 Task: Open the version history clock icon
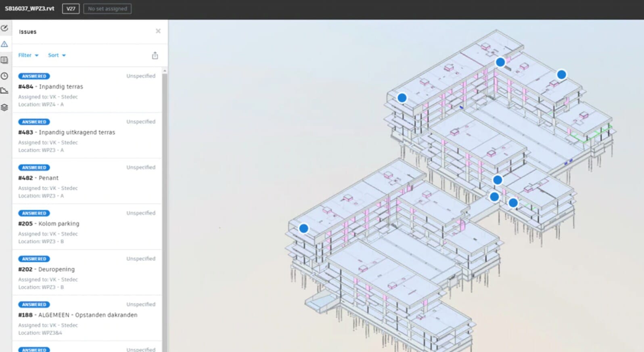(4, 76)
